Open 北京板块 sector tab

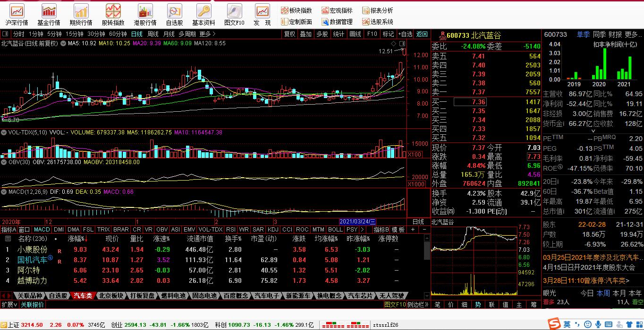coord(111,296)
